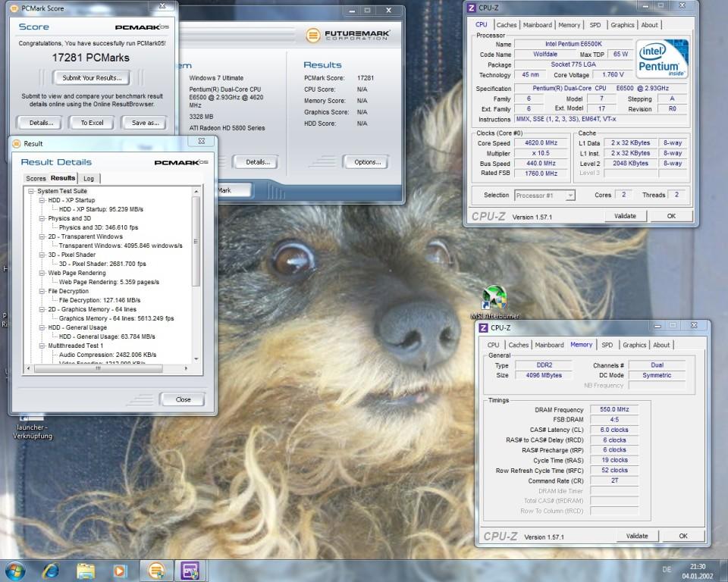The width and height of the screenshot is (728, 582).
Task: Collapse the 2D - Transparent Windows node
Action: [42, 236]
